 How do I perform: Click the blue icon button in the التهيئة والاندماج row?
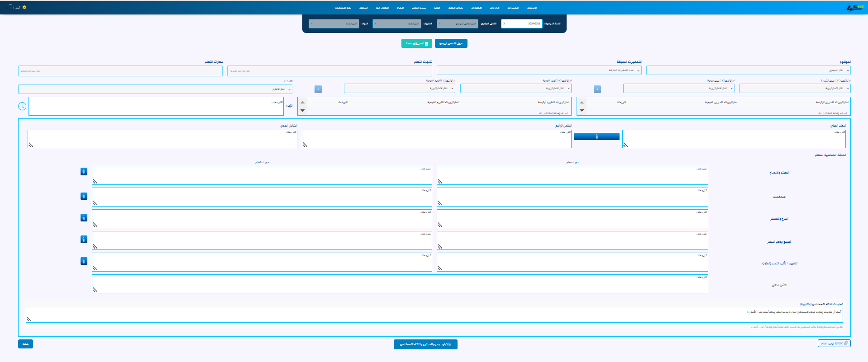pyautogui.click(x=84, y=172)
